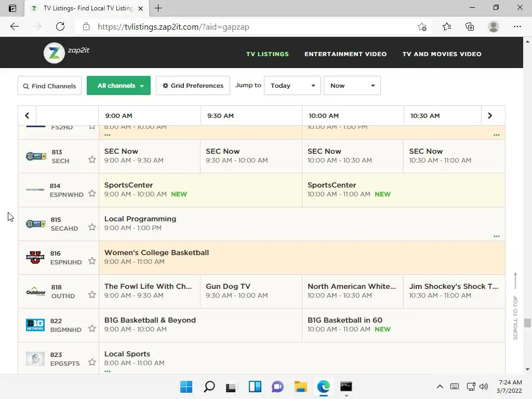The height and width of the screenshot is (399, 532).
Task: Select the TV Listings browser tab
Action: point(87,8)
